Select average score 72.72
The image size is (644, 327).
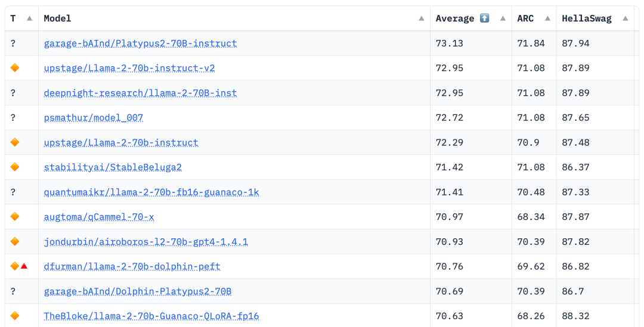pos(450,118)
